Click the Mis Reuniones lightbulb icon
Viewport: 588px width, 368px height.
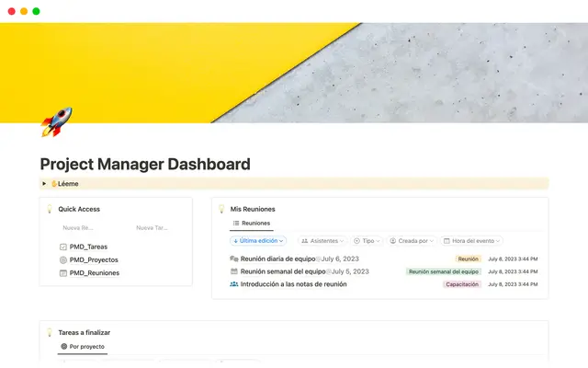tap(221, 209)
